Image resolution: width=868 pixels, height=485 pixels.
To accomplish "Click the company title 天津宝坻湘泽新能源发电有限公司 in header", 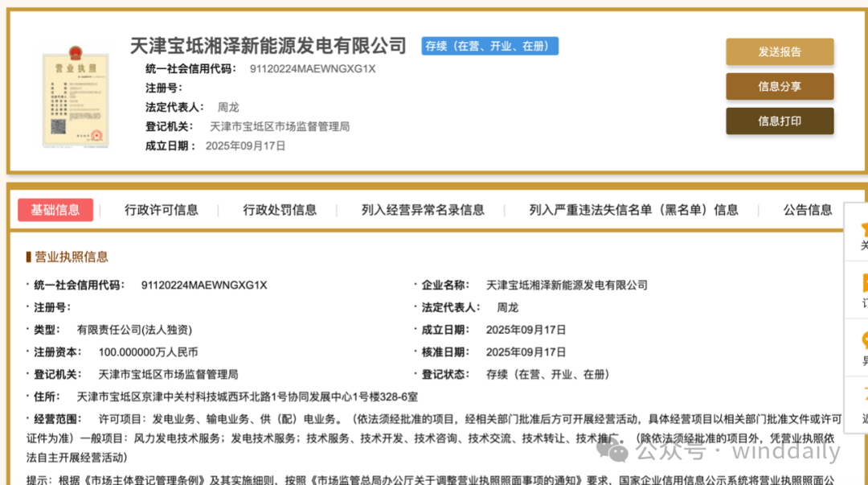I will pyautogui.click(x=268, y=46).
